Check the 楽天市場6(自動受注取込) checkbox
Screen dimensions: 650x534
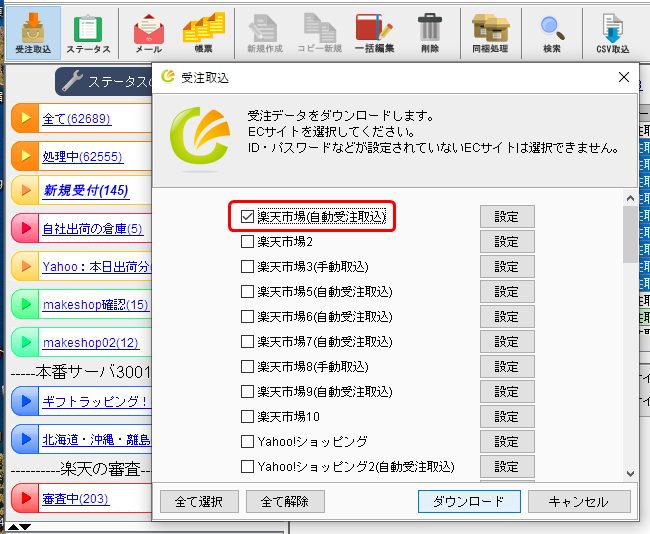click(247, 316)
